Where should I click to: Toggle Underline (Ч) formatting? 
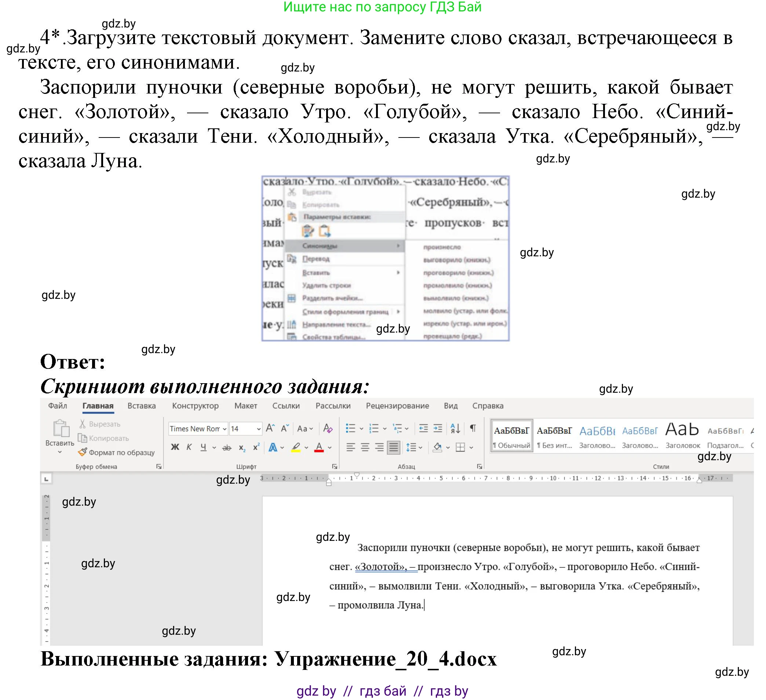click(204, 447)
